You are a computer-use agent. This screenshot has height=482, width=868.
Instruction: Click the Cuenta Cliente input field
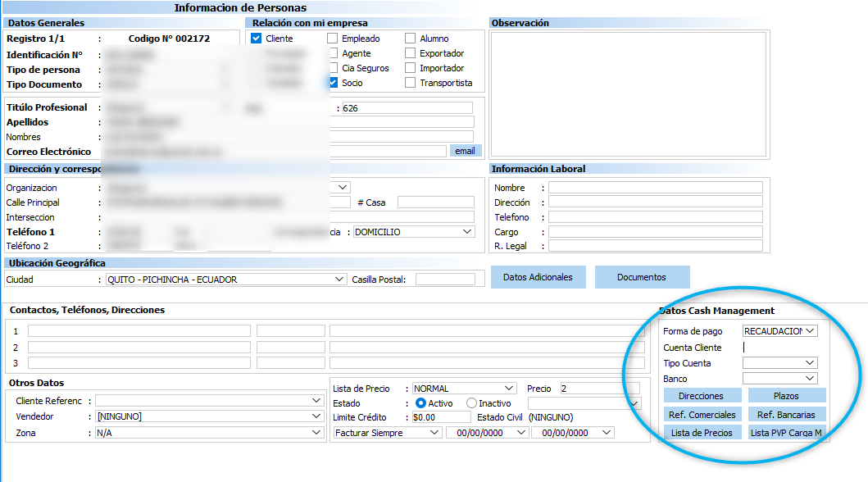[779, 348]
